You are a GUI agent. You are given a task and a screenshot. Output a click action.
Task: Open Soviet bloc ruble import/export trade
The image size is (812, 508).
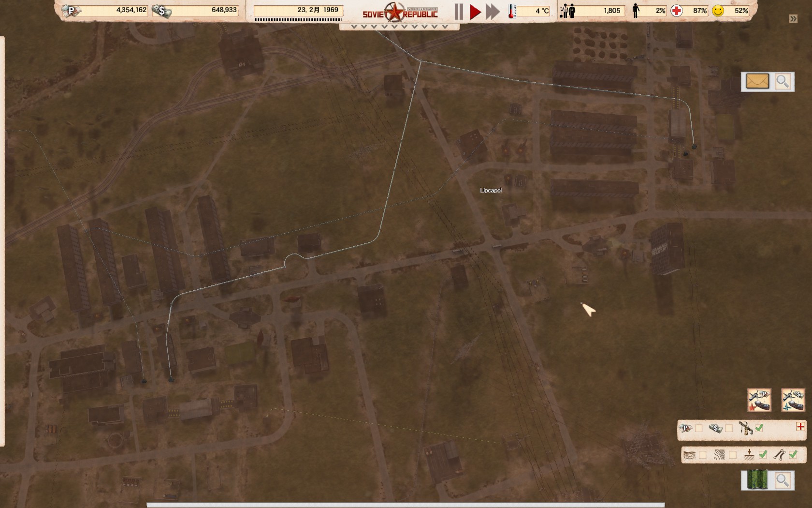[x=759, y=400]
